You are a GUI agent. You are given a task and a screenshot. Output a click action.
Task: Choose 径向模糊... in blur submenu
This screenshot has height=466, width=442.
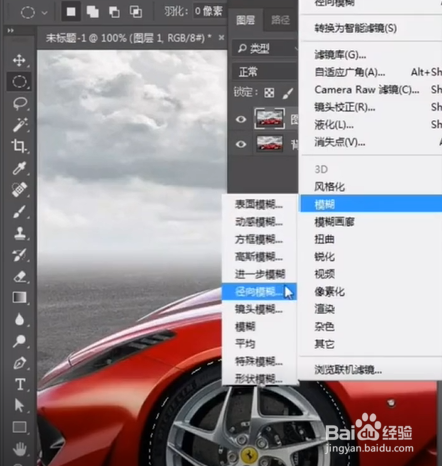(259, 292)
